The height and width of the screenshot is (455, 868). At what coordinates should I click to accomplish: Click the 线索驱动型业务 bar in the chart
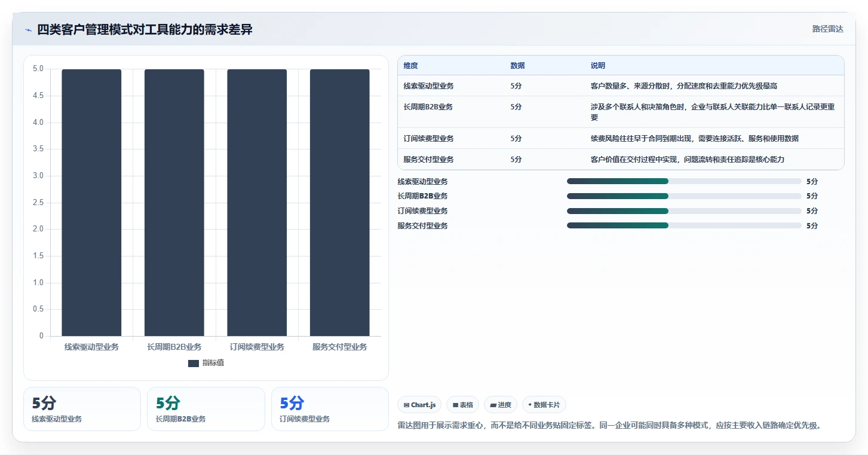[x=91, y=203]
